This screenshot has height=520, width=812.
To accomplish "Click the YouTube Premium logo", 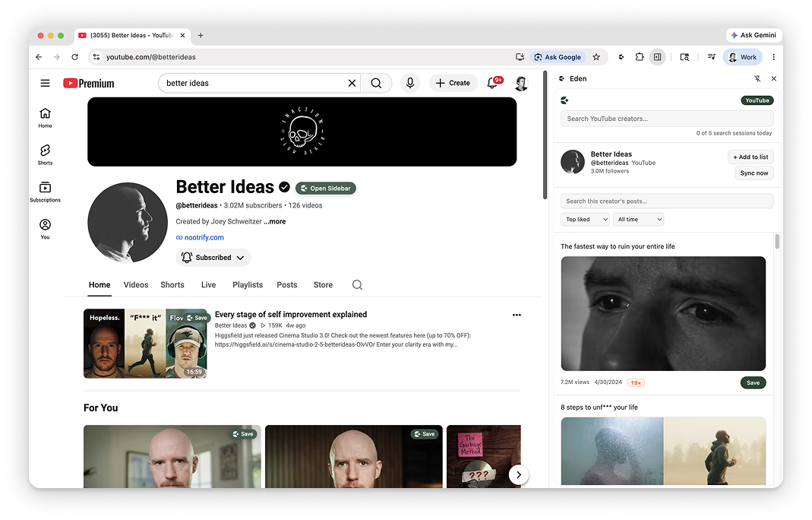I will click(89, 83).
